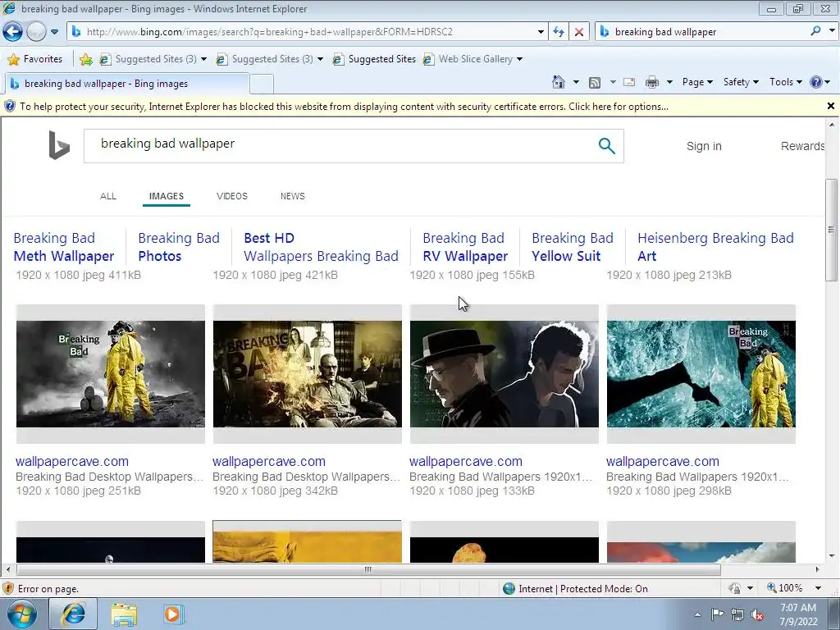The height and width of the screenshot is (630, 840).
Task: Click the Bing search magnifier button
Action: pos(606,146)
